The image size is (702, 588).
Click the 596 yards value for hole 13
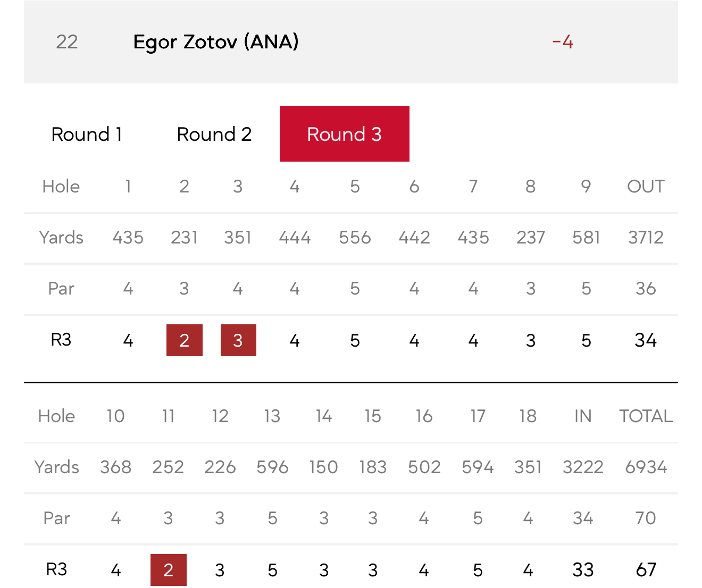point(272,467)
